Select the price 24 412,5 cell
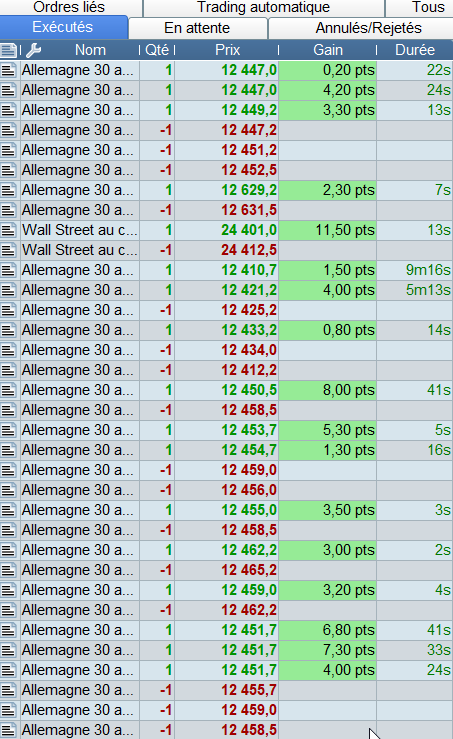Viewport: 453px width, 739px height. pos(226,250)
